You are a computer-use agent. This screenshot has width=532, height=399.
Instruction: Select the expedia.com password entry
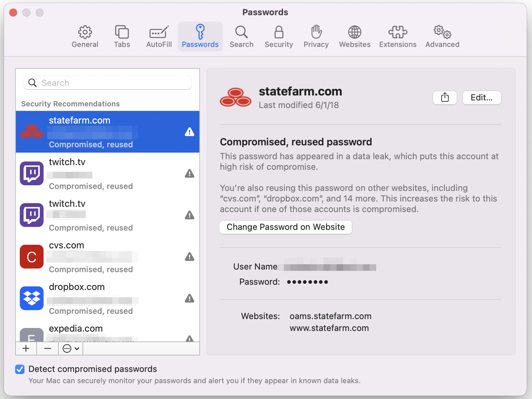pyautogui.click(x=108, y=331)
